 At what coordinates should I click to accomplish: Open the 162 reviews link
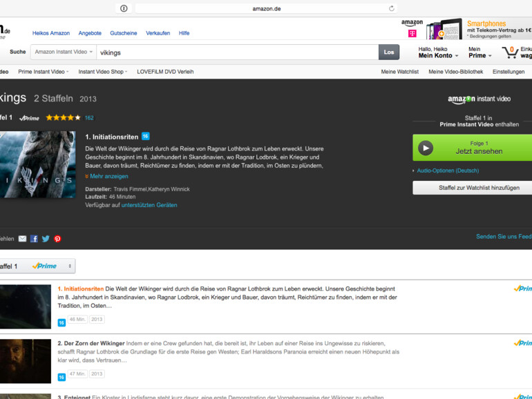coord(89,118)
